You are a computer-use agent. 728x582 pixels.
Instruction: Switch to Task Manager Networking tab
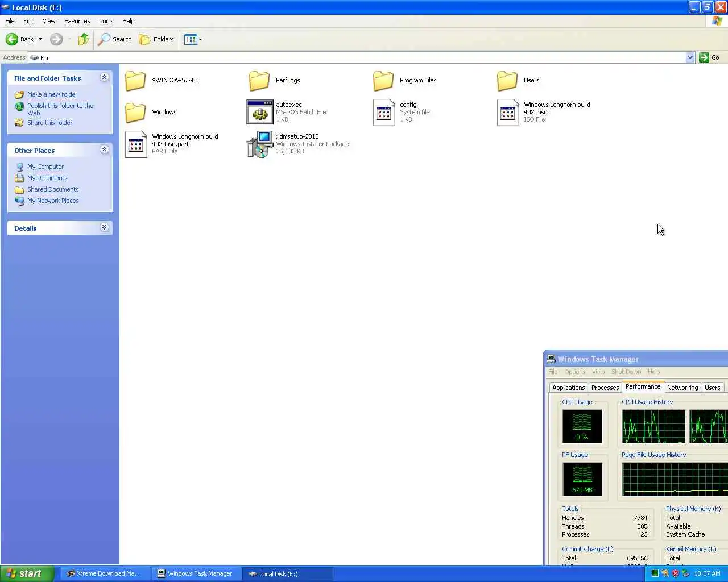point(682,388)
